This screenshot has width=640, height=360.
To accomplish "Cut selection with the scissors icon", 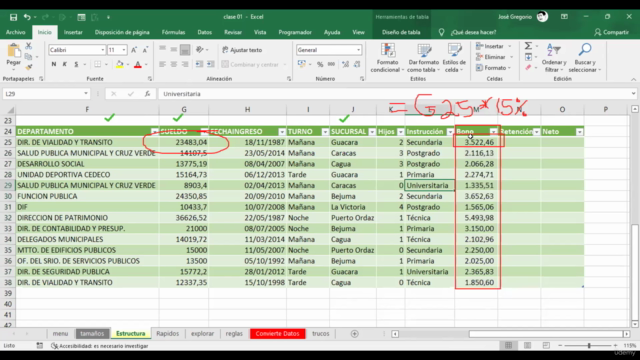I will pos(29,46).
